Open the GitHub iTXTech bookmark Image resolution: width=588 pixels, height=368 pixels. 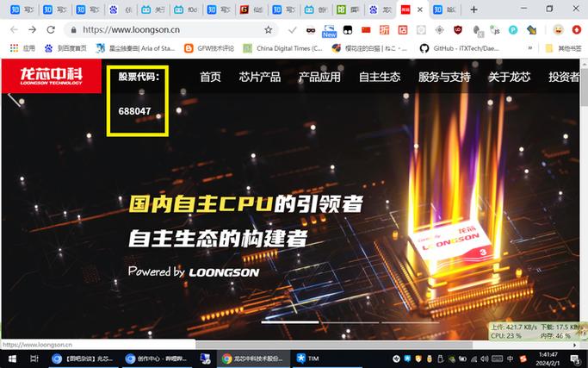point(460,48)
